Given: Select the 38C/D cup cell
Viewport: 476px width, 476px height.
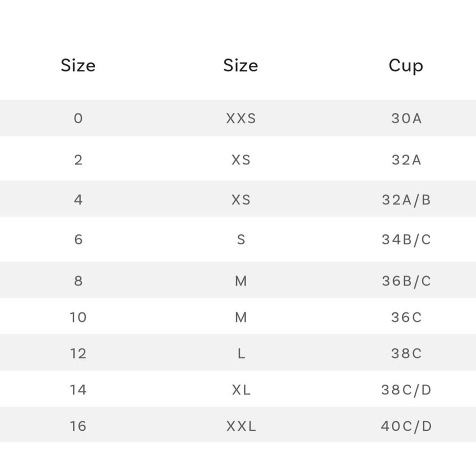Looking at the screenshot, I should point(406,390).
